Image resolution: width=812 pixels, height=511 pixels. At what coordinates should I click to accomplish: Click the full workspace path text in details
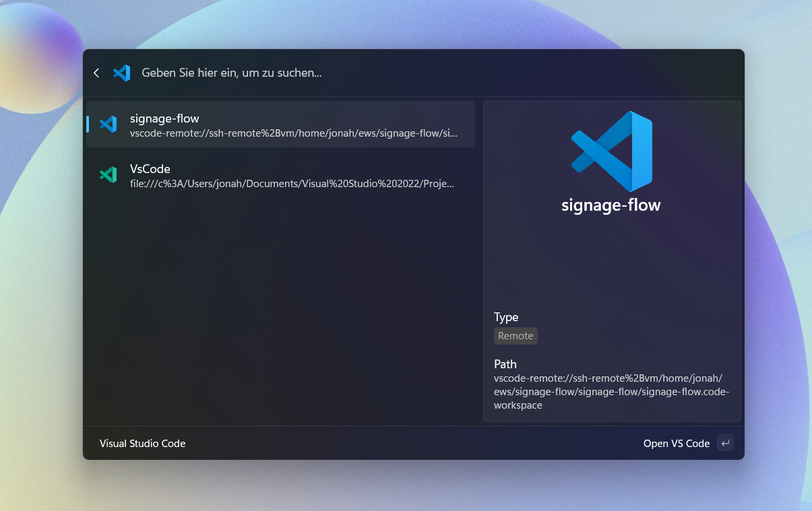click(611, 392)
